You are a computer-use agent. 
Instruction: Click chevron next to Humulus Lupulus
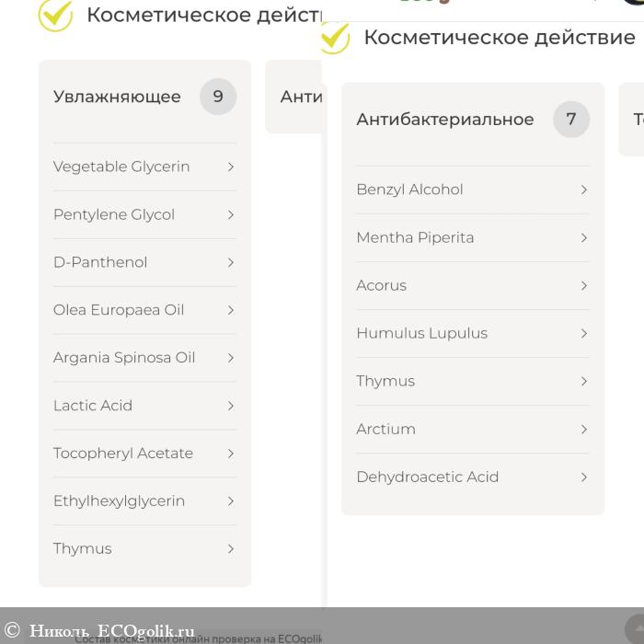pyautogui.click(x=583, y=333)
